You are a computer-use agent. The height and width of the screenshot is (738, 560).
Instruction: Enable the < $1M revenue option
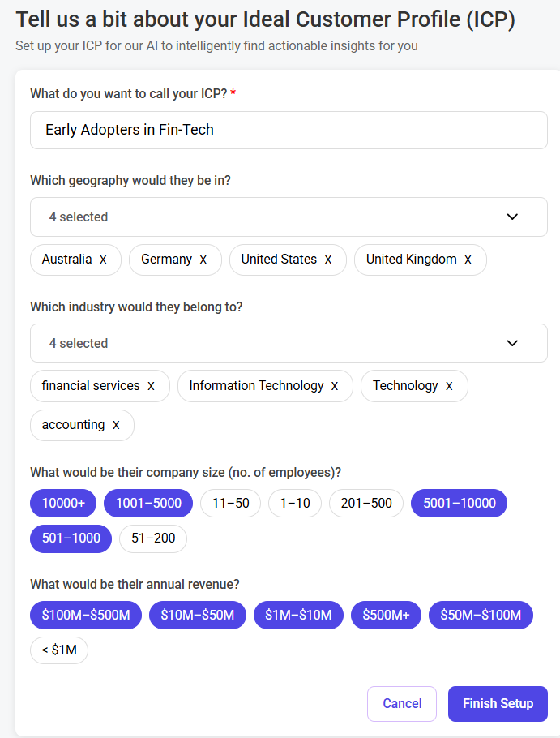59,650
